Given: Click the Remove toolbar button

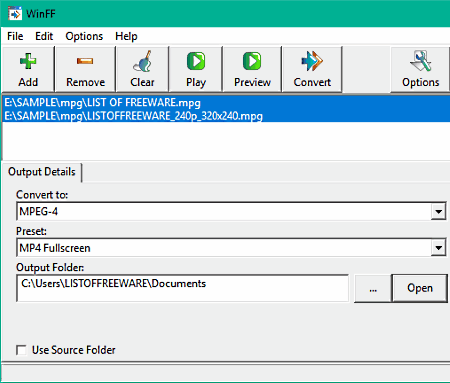Looking at the screenshot, I should 85,69.
